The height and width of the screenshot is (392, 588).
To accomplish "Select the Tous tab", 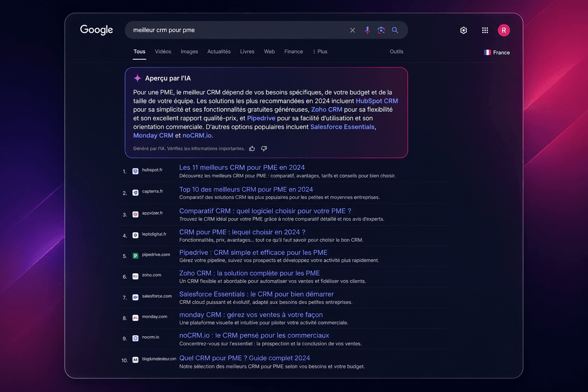I will [x=139, y=51].
